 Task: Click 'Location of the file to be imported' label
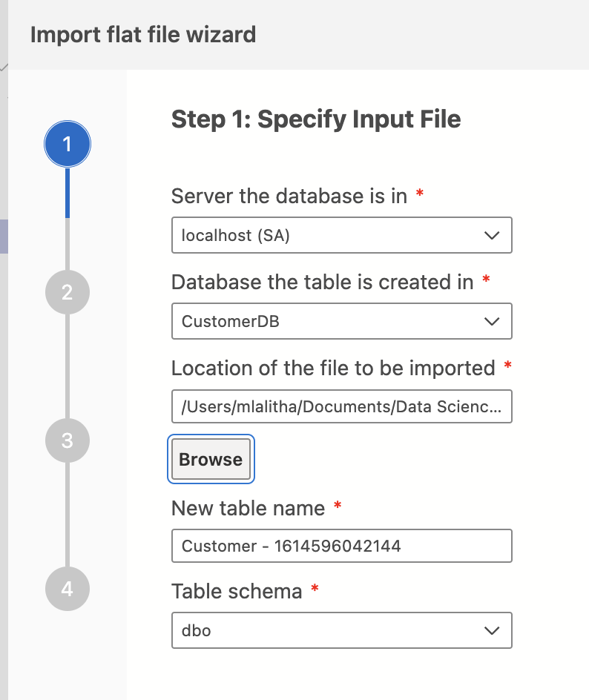333,368
